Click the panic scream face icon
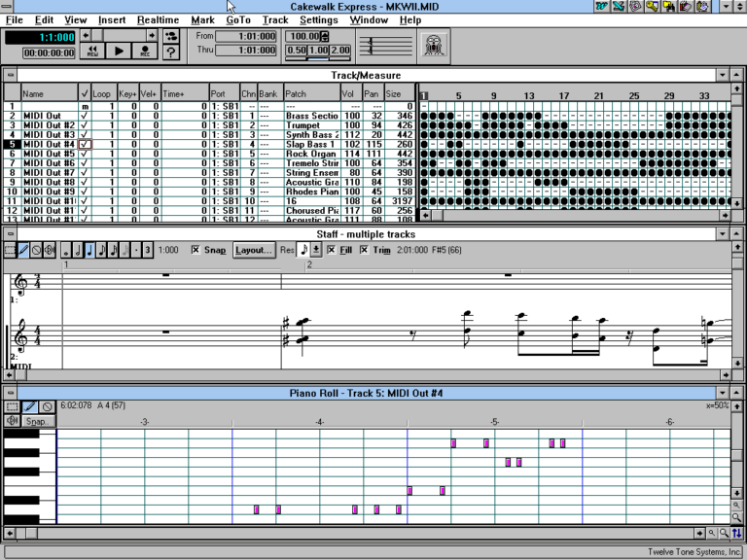Viewport: 747px width, 560px height. click(432, 44)
